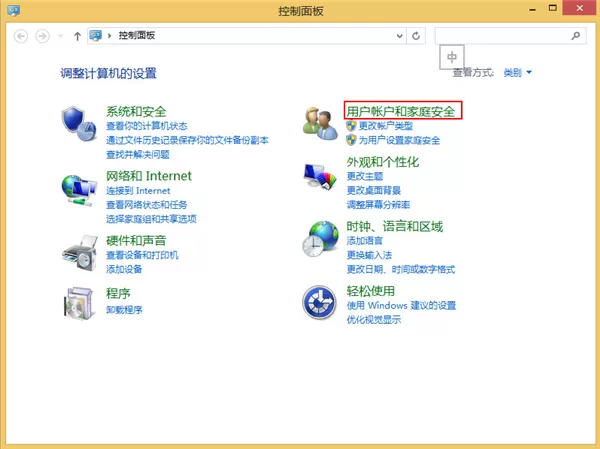
Task: Click the 中 input method indicator
Action: [452, 57]
